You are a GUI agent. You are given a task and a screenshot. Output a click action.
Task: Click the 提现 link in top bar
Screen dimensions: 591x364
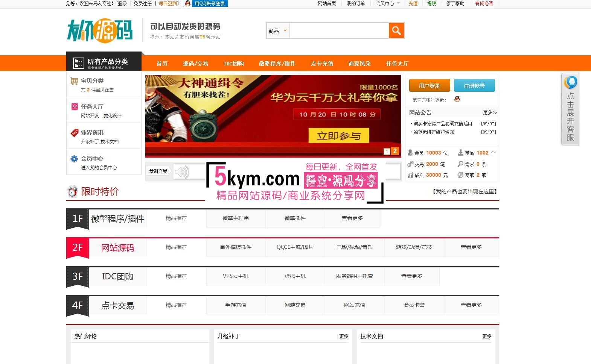click(x=431, y=3)
